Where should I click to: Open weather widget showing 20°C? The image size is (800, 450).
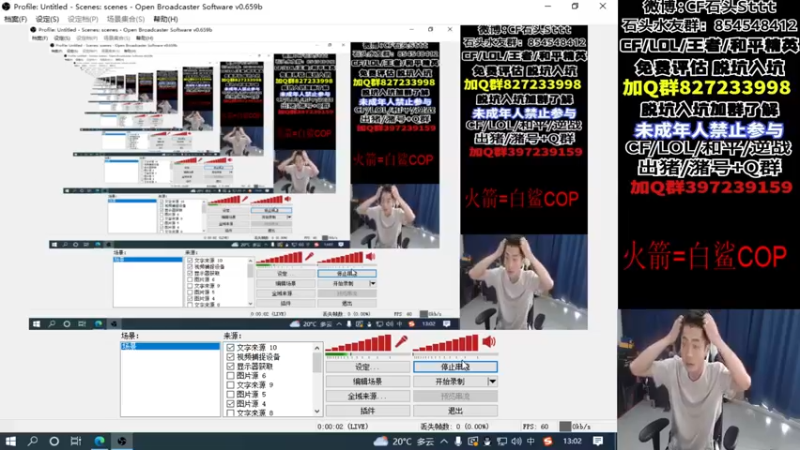tap(403, 441)
